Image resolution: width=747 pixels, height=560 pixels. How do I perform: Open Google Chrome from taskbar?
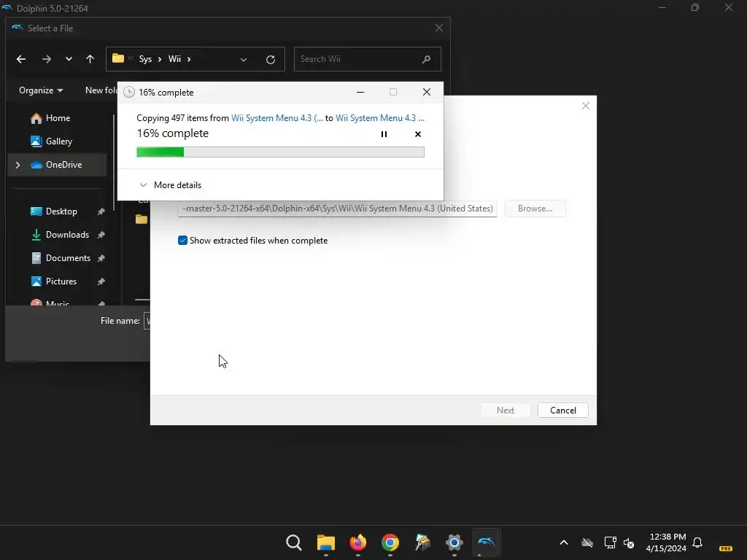coord(390,542)
